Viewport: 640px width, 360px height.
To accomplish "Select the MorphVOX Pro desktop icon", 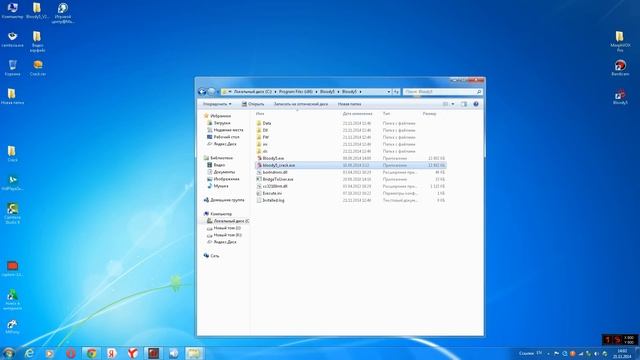I will point(620,41).
